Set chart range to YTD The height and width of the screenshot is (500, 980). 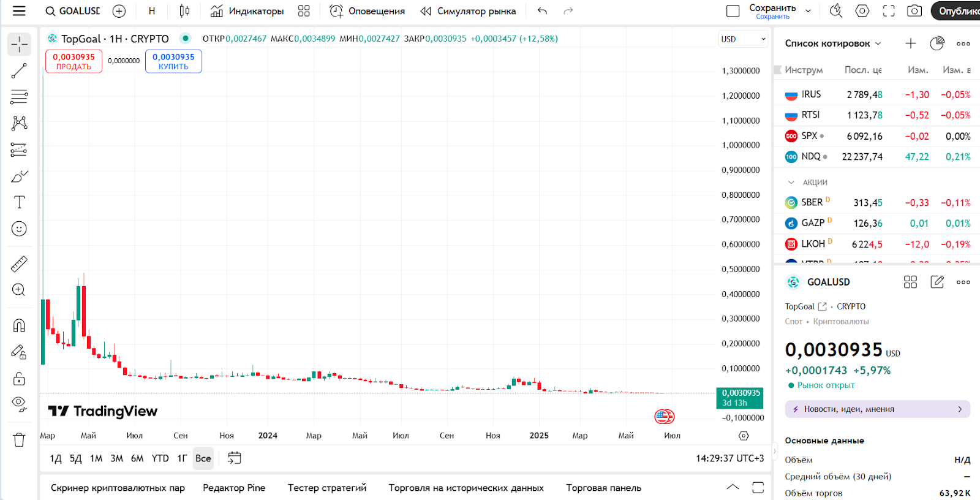pyautogui.click(x=160, y=458)
